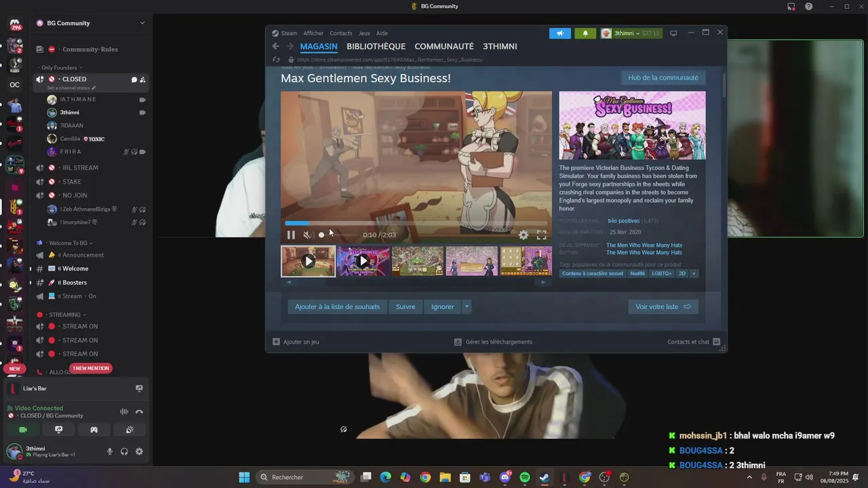
Task: Open the Jeux menu
Action: tap(364, 33)
